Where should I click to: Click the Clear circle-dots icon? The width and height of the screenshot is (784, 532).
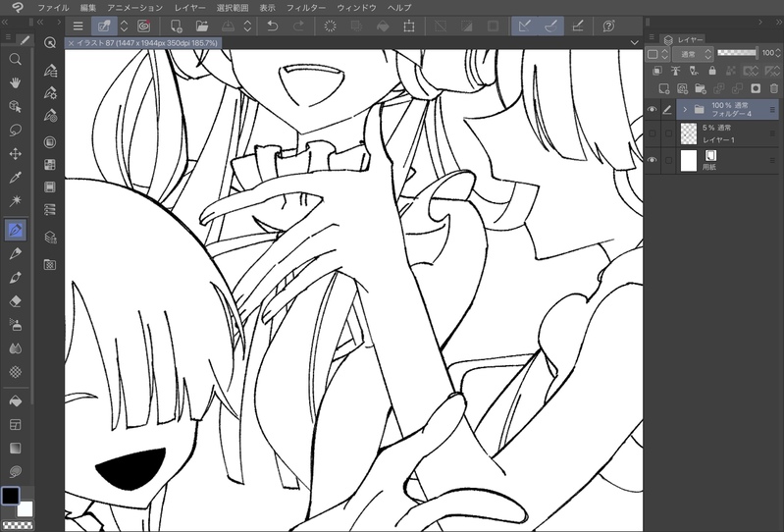coord(330,26)
